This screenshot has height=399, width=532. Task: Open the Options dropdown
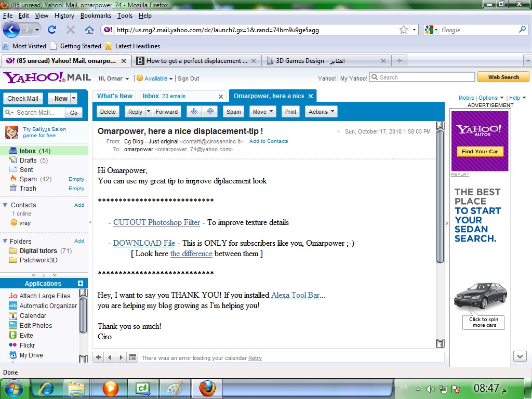[491, 98]
